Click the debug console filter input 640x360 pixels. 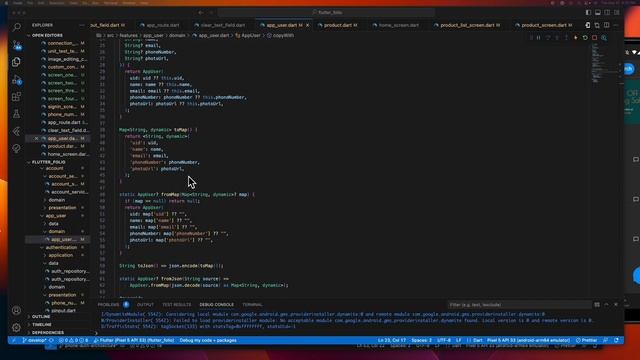[x=519, y=304]
